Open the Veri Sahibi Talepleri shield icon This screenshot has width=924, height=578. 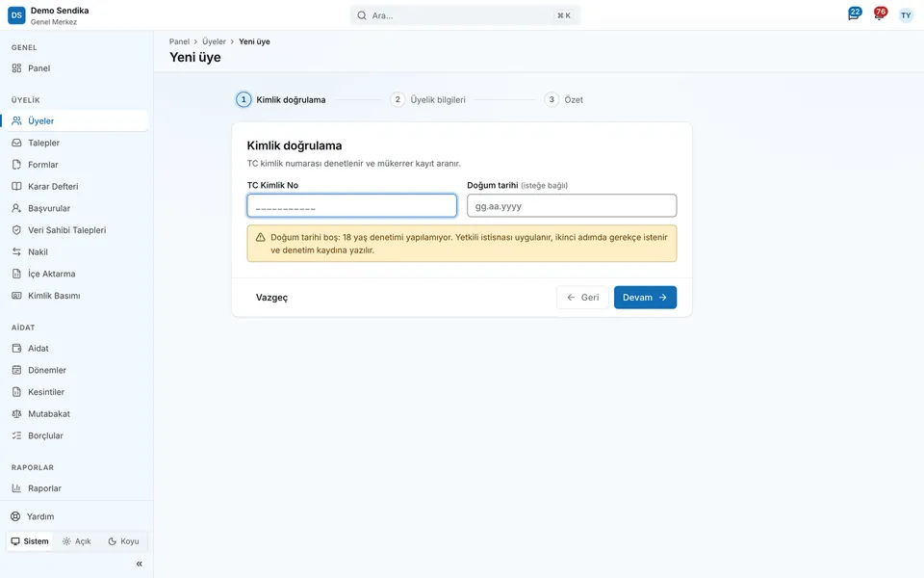click(16, 230)
